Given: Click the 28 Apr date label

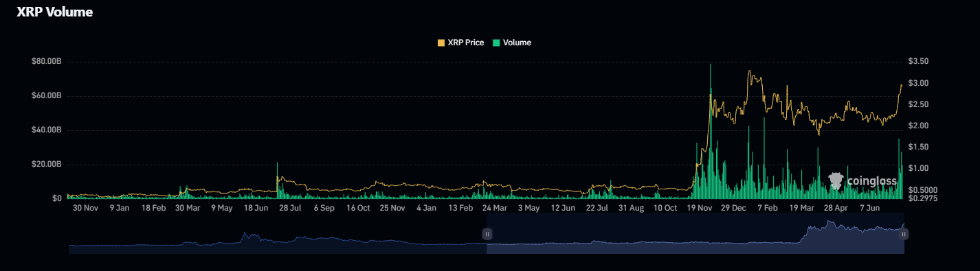Looking at the screenshot, I should 836,208.
